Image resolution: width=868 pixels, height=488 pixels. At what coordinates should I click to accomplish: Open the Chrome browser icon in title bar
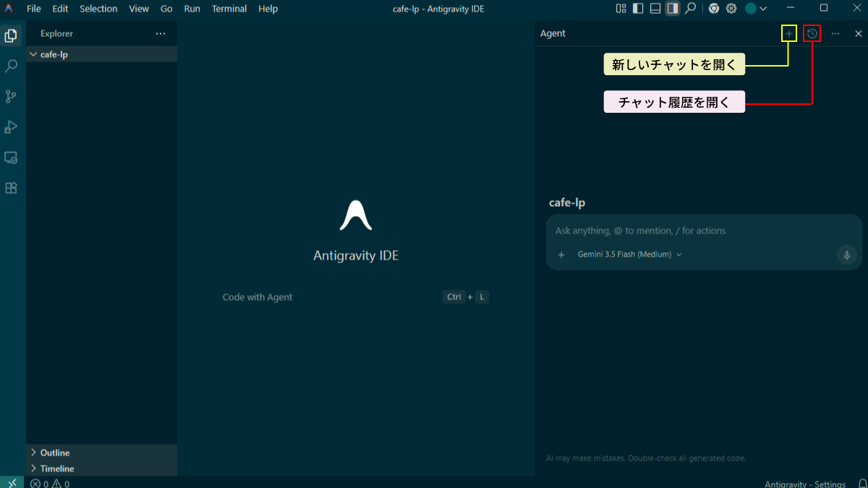coord(714,9)
